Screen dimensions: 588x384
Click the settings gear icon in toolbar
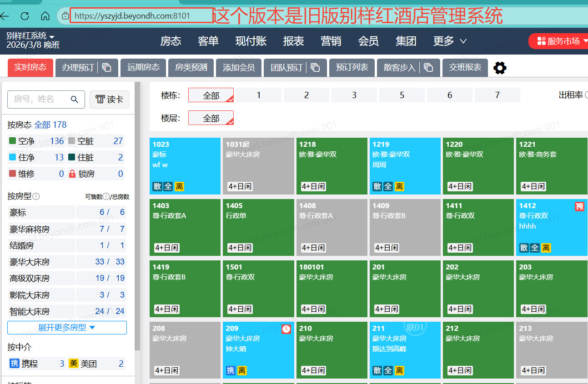pos(500,68)
